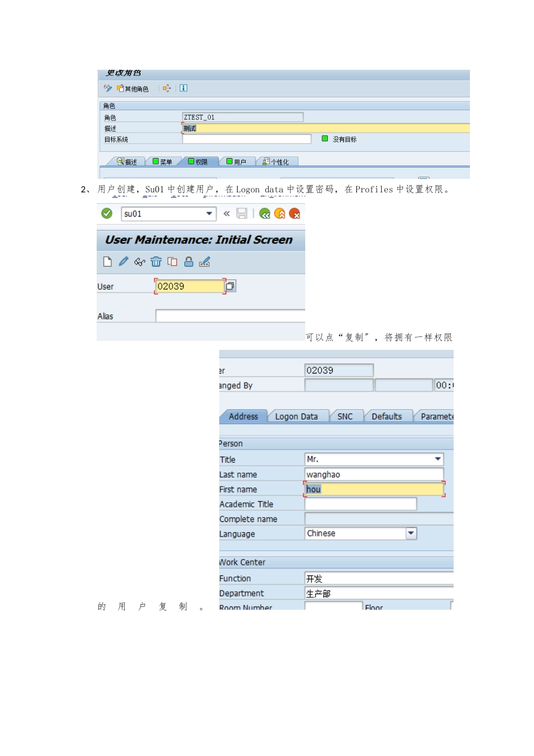Click the Changed By first field
Screen dimensions: 534x756
coord(339,385)
